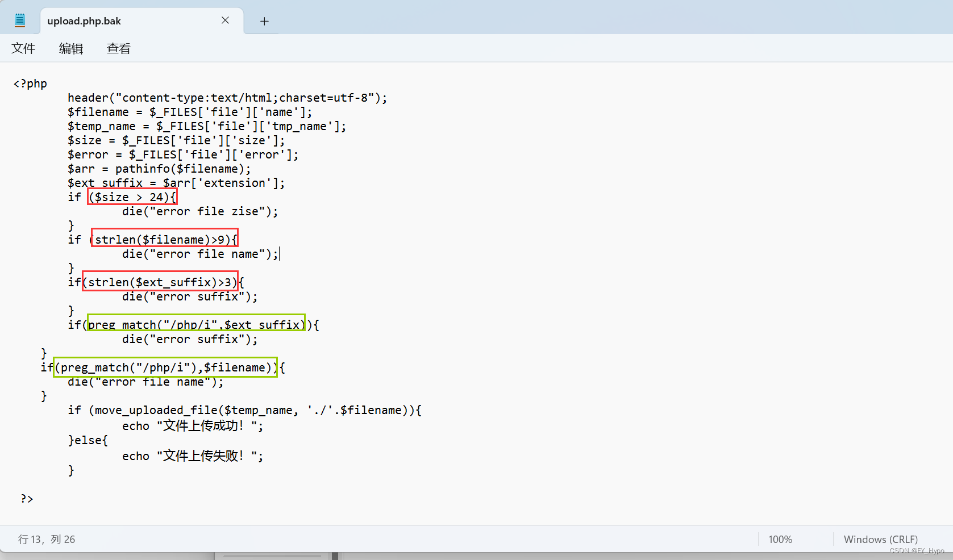Click the $ext_suffix extension line
Image resolution: width=953 pixels, height=560 pixels.
[176, 183]
